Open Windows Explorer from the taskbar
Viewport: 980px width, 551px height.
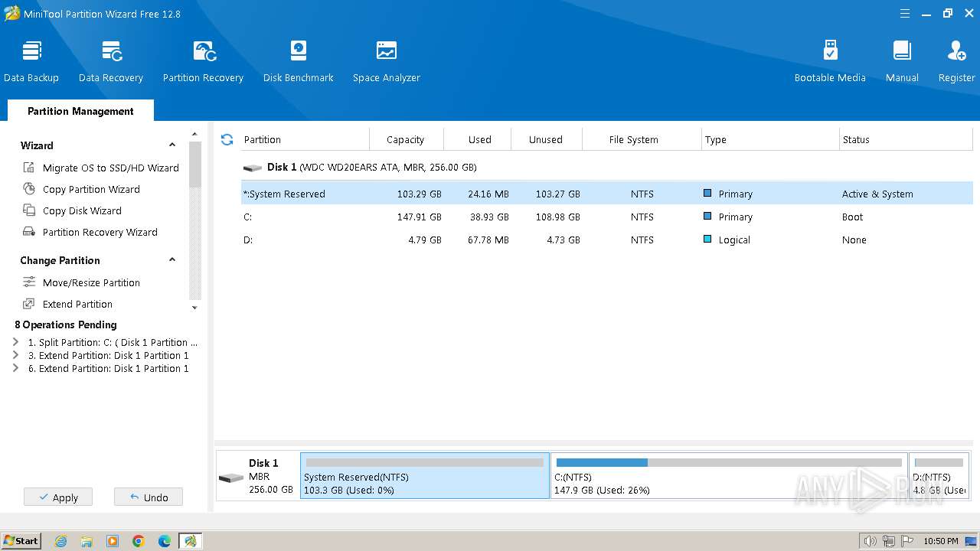[x=87, y=541]
